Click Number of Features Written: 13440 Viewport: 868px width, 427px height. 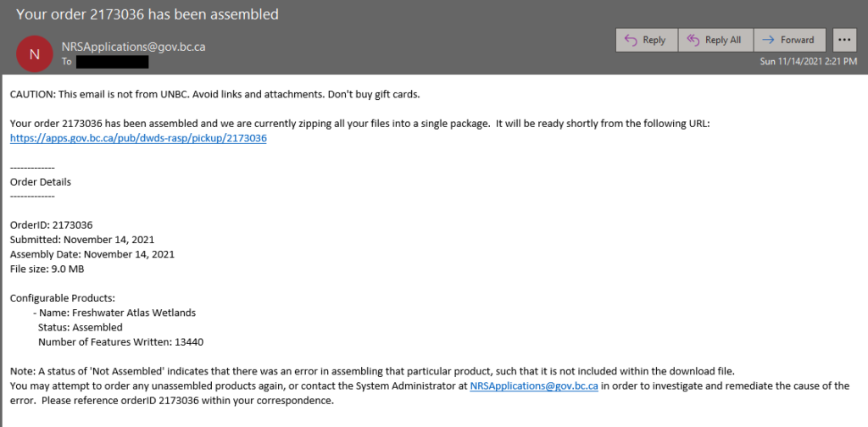click(x=120, y=341)
